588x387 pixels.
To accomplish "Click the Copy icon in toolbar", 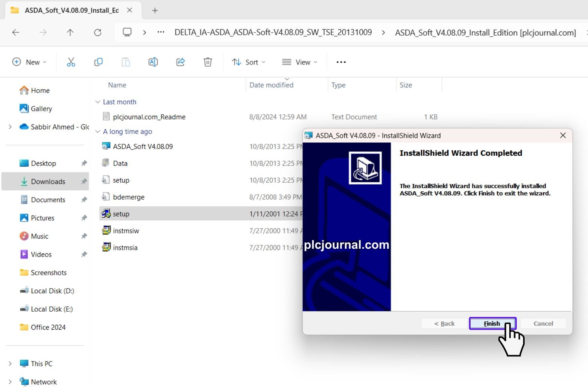I will click(98, 62).
